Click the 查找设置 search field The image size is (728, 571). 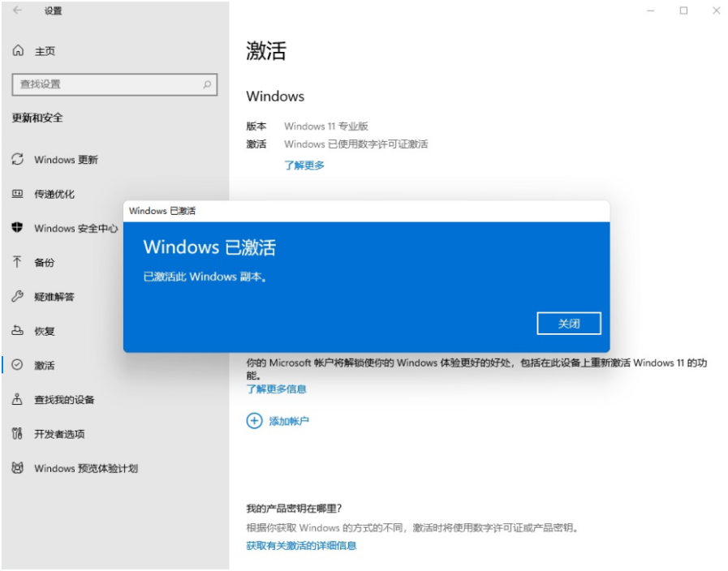114,84
